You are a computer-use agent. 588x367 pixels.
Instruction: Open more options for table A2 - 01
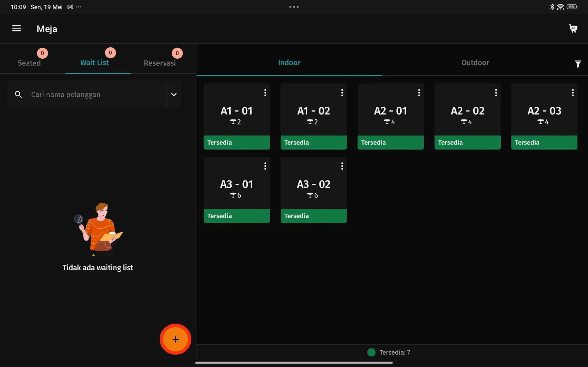pos(419,93)
